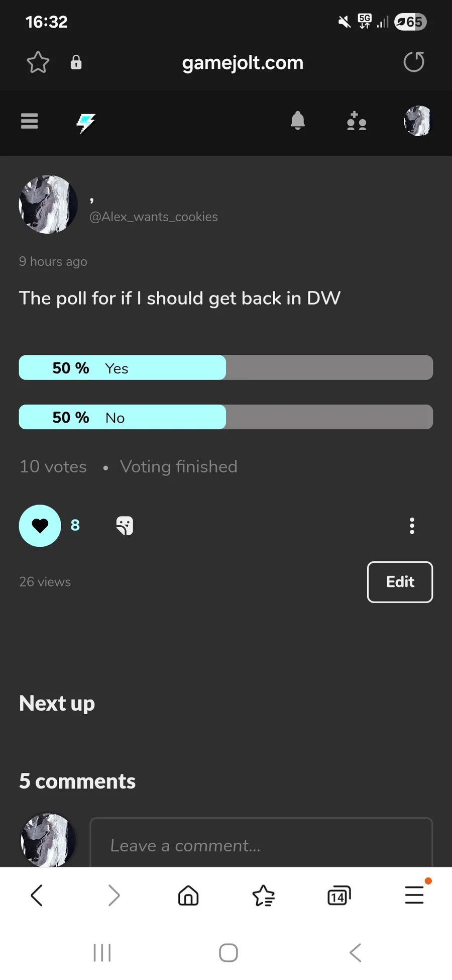Open the friends list icon
The height and width of the screenshot is (980, 452).
pyautogui.click(x=357, y=121)
